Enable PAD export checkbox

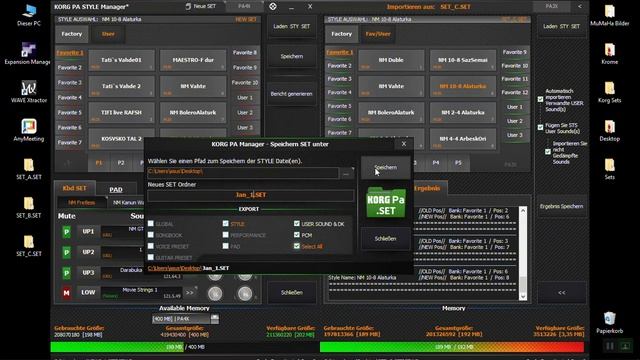225,246
